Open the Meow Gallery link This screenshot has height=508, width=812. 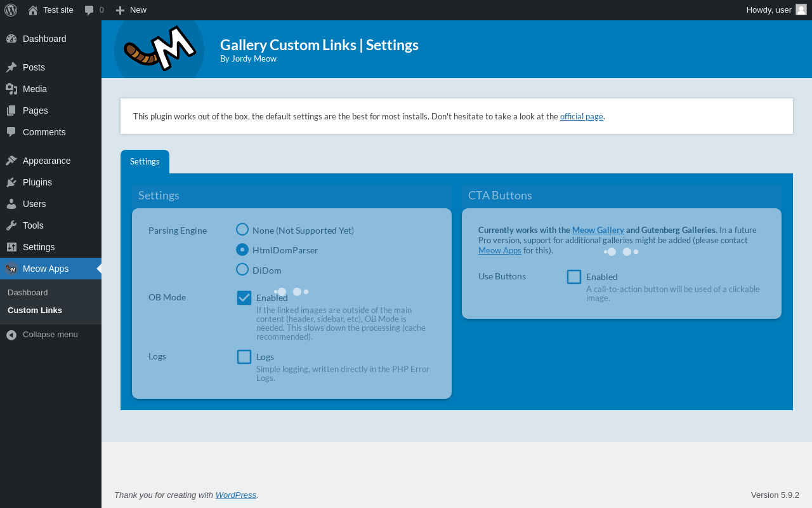(598, 230)
